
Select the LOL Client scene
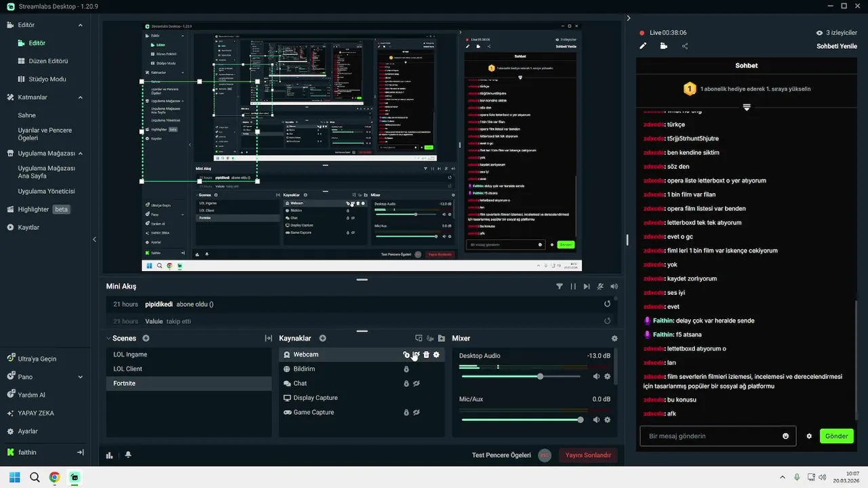coord(189,369)
